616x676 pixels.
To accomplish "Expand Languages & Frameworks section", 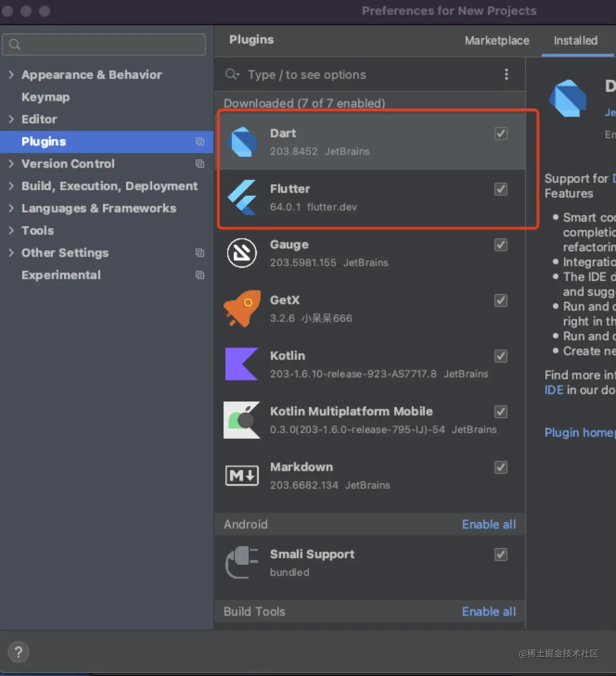I will (11, 208).
